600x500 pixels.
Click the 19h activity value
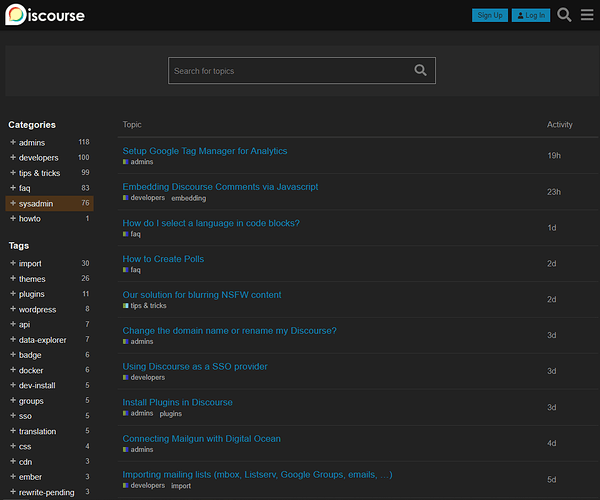coord(554,156)
